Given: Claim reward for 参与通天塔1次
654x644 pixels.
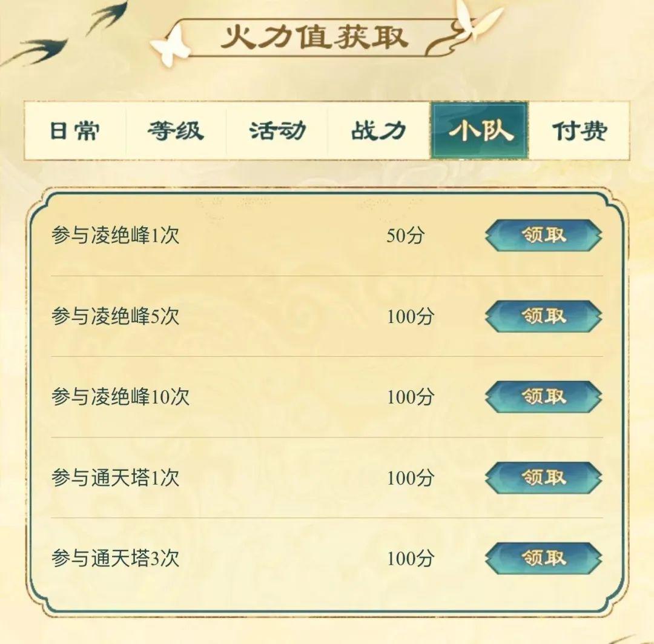Looking at the screenshot, I should click(x=543, y=478).
